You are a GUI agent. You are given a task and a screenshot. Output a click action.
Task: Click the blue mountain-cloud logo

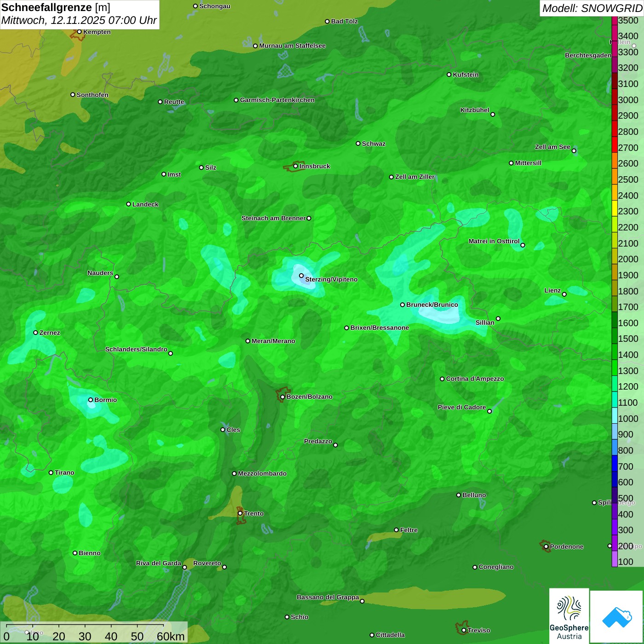616,617
